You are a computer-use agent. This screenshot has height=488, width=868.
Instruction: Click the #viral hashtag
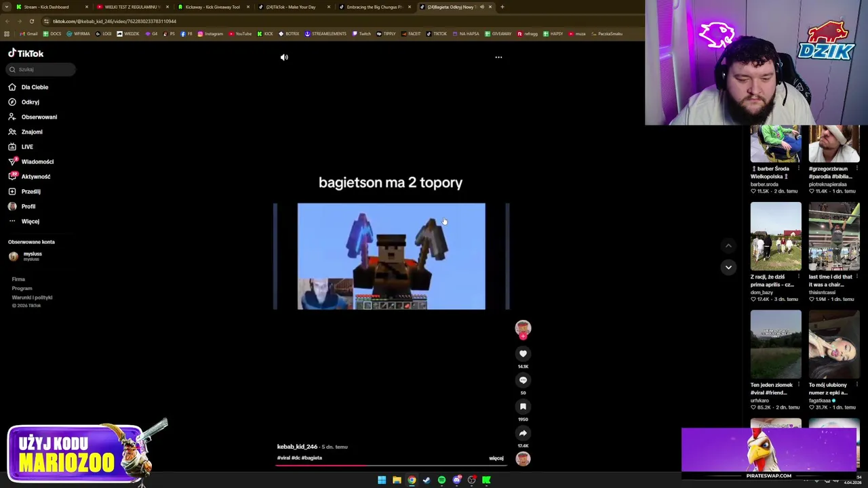[283, 458]
